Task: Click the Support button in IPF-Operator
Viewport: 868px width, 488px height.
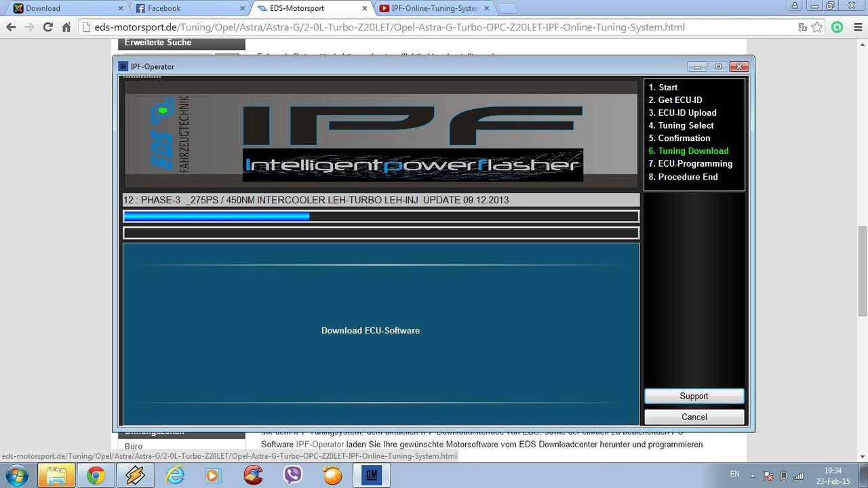Action: point(694,396)
